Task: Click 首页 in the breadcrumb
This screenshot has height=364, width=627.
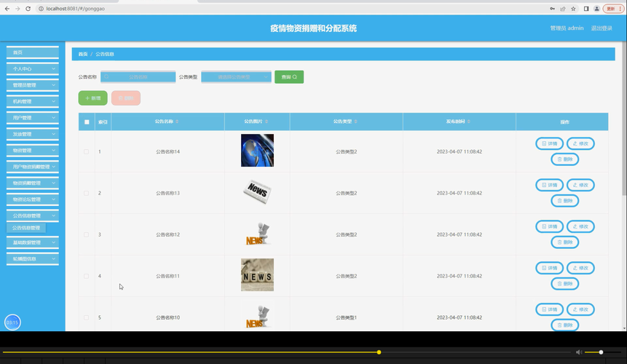Action: pyautogui.click(x=83, y=54)
